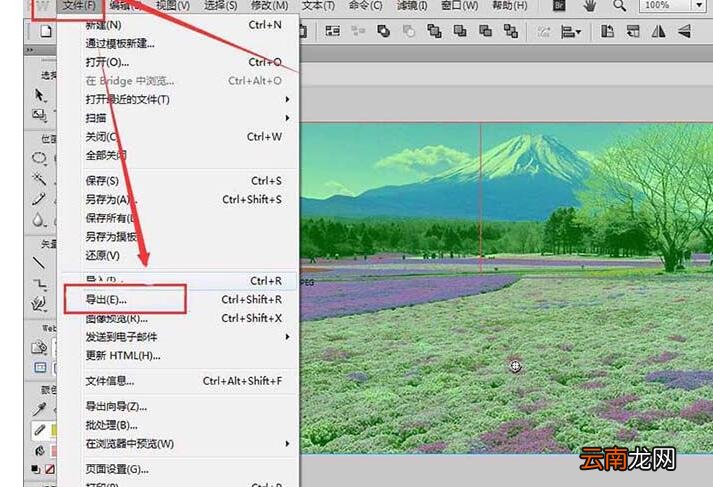Viewport: 713px width, 487px height.
Task: Select the Freeform path tool
Action: (x=40, y=304)
